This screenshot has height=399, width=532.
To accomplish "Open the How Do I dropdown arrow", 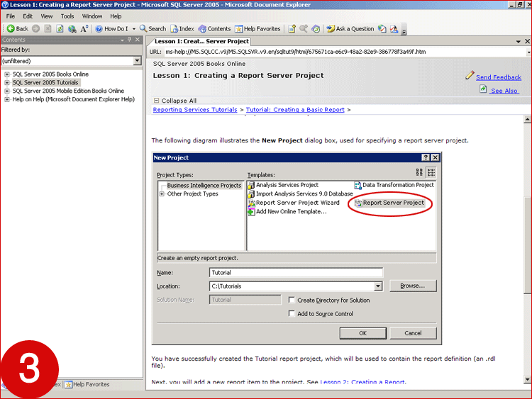I will click(x=133, y=29).
